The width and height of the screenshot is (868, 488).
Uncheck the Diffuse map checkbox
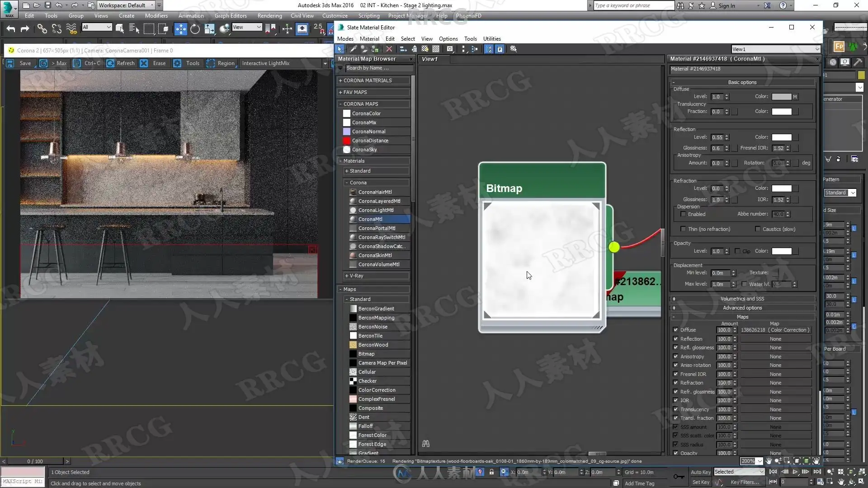pyautogui.click(x=676, y=330)
